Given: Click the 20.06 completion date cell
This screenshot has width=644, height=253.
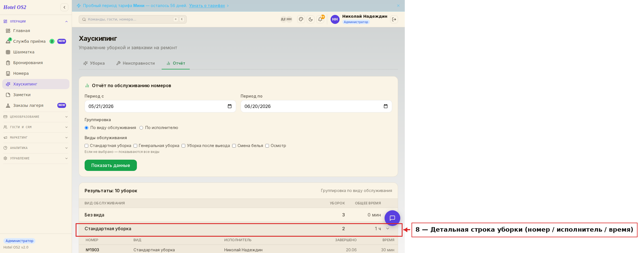Looking at the screenshot, I should [x=351, y=250].
